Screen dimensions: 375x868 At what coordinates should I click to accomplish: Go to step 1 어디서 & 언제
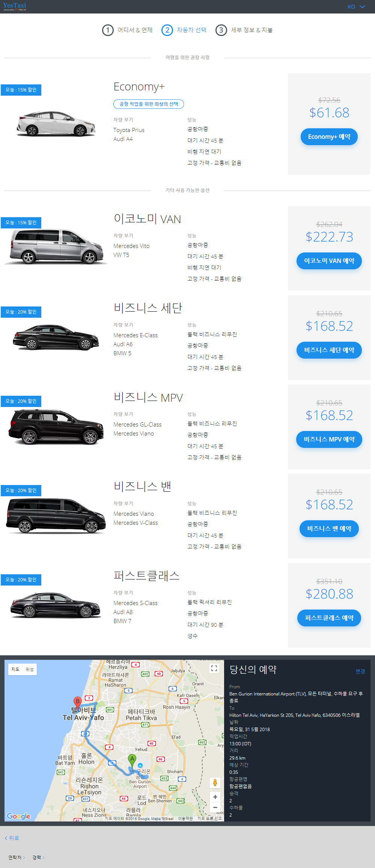click(127, 30)
